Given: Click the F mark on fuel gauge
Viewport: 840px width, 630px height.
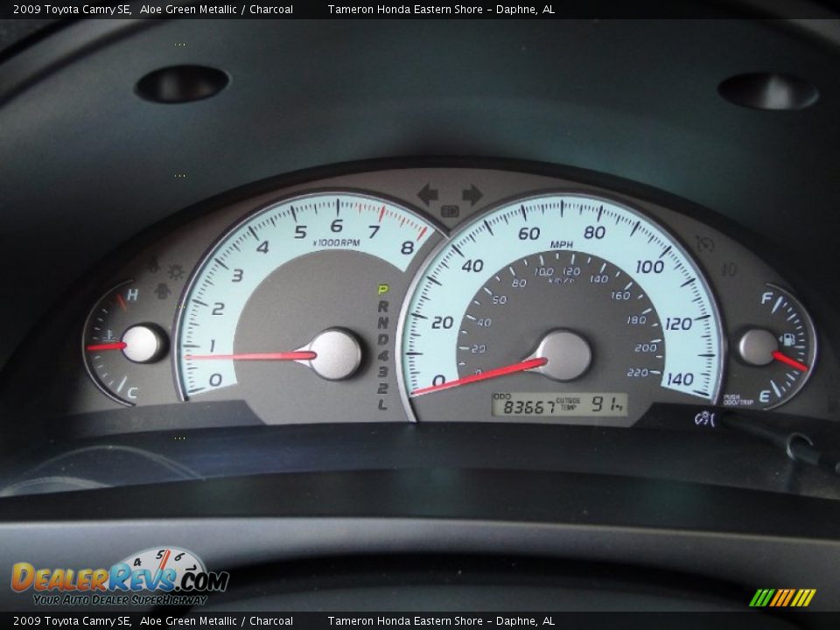Looking at the screenshot, I should click(766, 298).
